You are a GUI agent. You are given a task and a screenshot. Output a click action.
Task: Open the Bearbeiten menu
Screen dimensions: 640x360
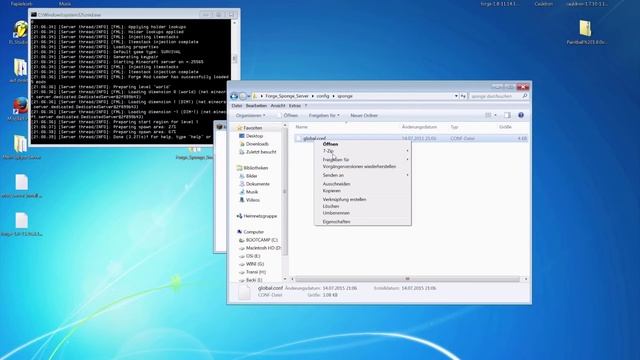256,106
